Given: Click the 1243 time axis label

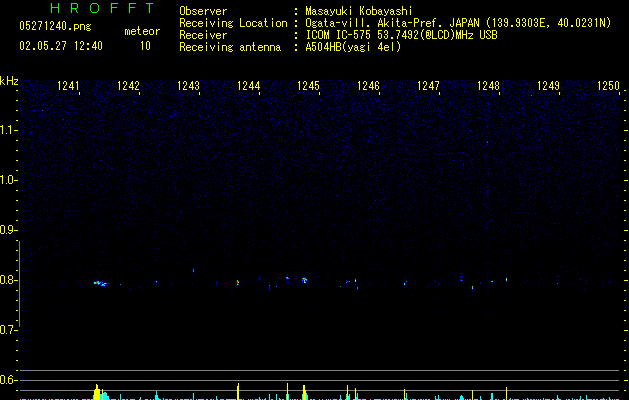Looking at the screenshot, I should (x=188, y=86).
